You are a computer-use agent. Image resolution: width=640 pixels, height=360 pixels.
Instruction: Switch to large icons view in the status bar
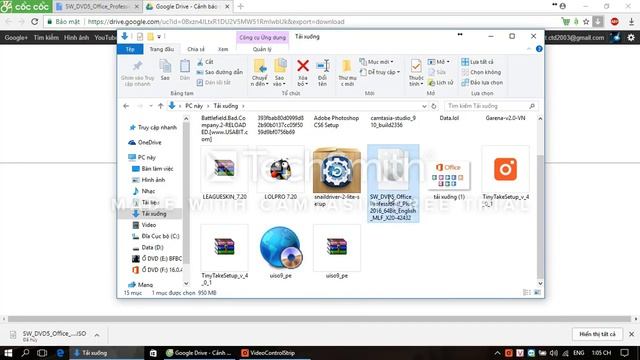coord(538,292)
